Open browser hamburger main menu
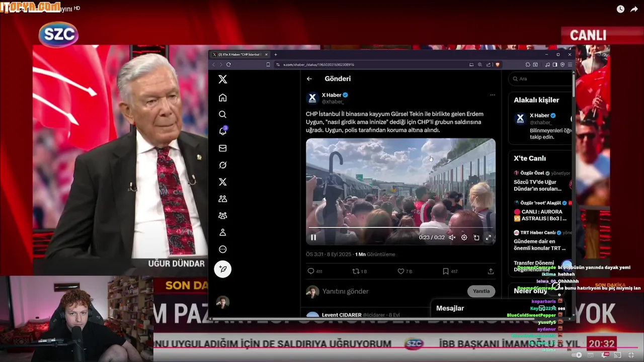The height and width of the screenshot is (362, 644). click(x=570, y=64)
